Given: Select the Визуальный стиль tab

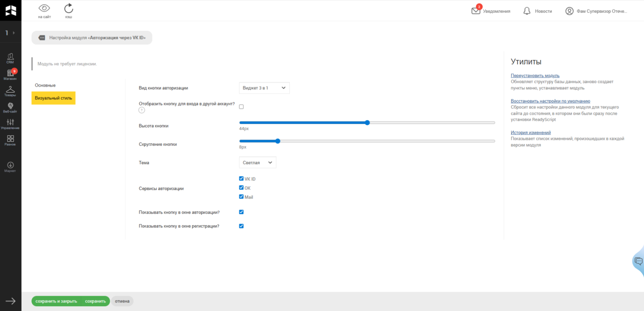Looking at the screenshot, I should pyautogui.click(x=54, y=98).
